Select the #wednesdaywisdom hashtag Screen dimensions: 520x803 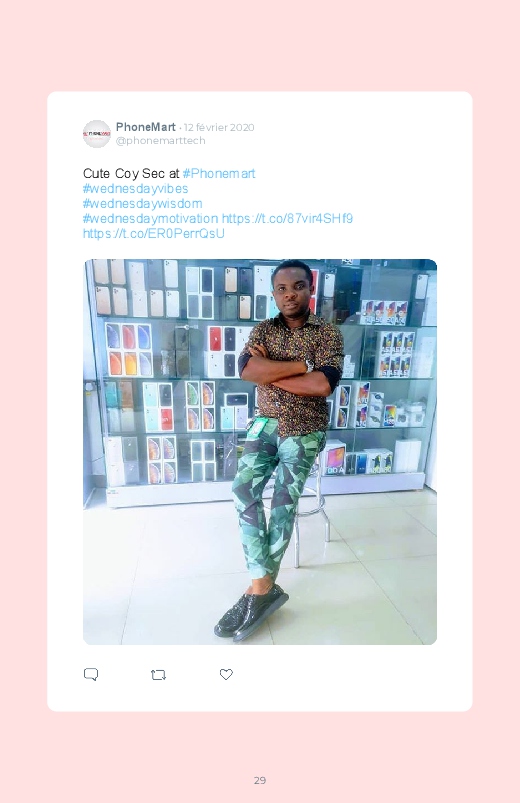(x=142, y=203)
